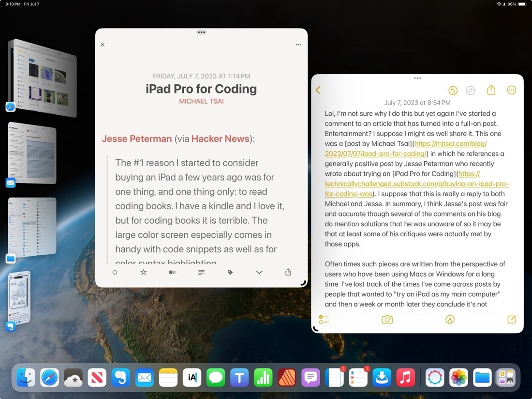Image resolution: width=532 pixels, height=399 pixels.
Task: Share the iPad Pro article via the share icon
Action: tap(288, 272)
